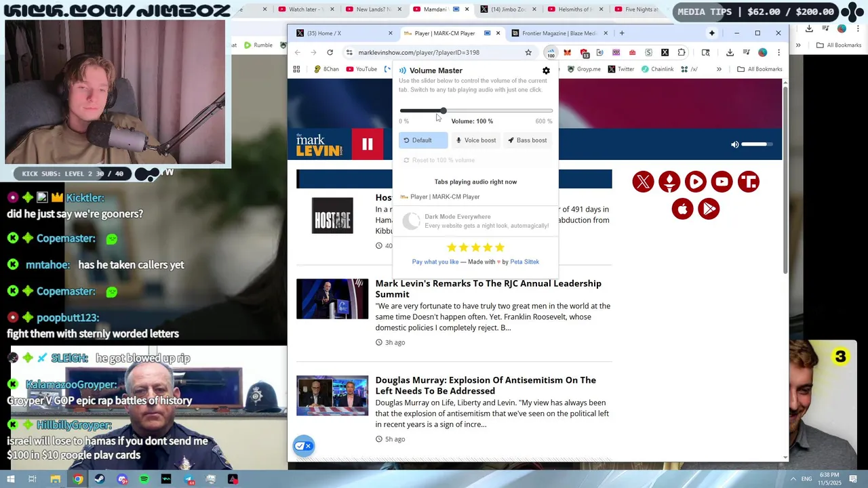Open the bookmarks apps grid icon

pos(296,69)
